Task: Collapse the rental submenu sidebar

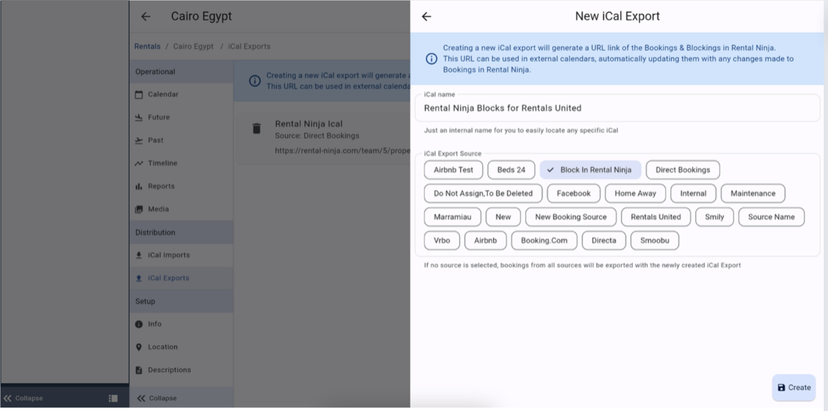Action: (x=157, y=398)
